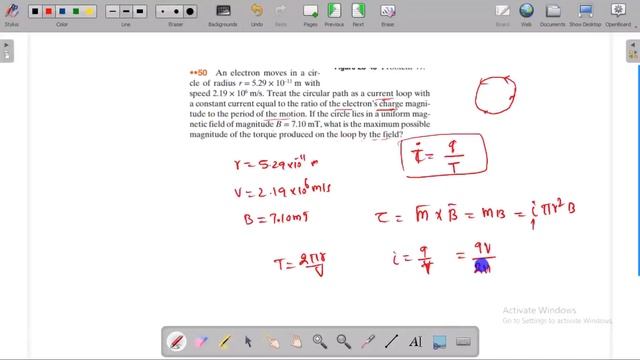This screenshot has height=360, width=640.
Task: Open the OpenBoard menu
Action: (x=618, y=14)
